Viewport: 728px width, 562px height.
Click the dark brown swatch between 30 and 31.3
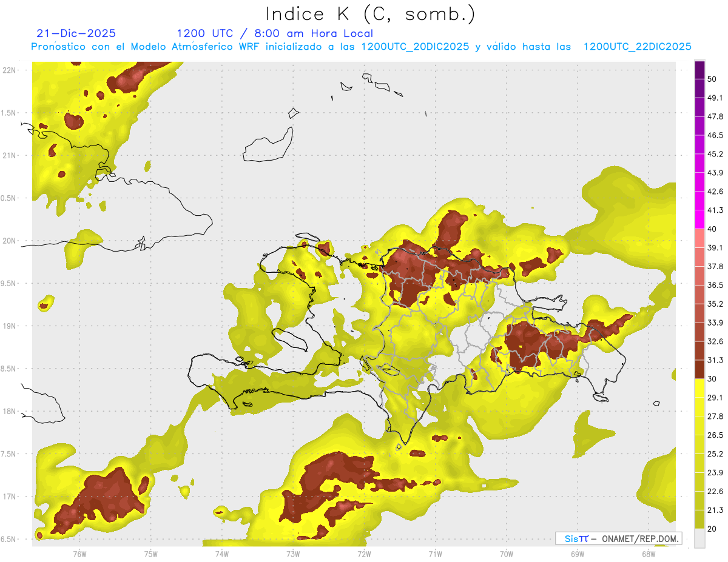(699, 370)
